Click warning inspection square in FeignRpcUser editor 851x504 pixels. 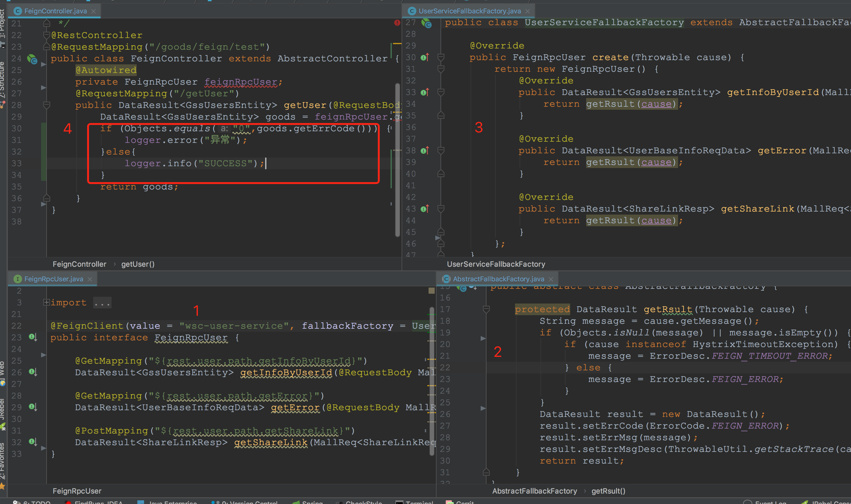pyautogui.click(x=432, y=291)
